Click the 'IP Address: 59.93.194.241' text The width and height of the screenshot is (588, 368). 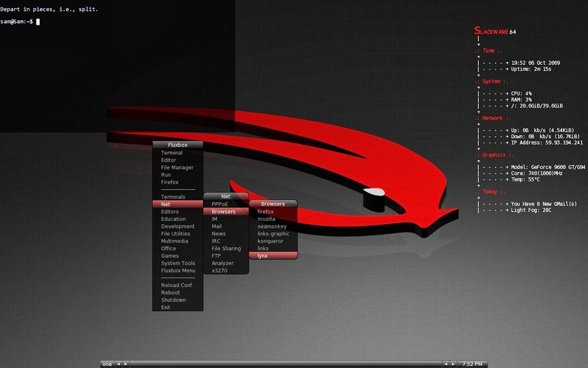point(547,143)
